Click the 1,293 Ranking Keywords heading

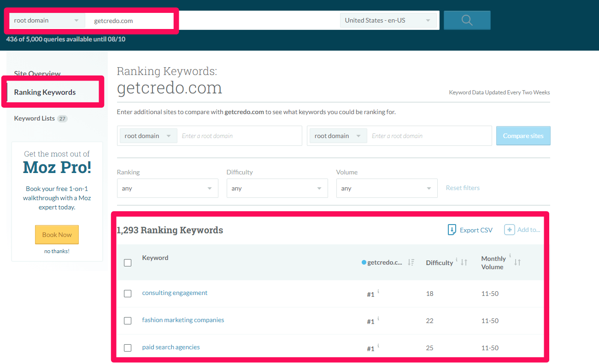[x=170, y=230]
